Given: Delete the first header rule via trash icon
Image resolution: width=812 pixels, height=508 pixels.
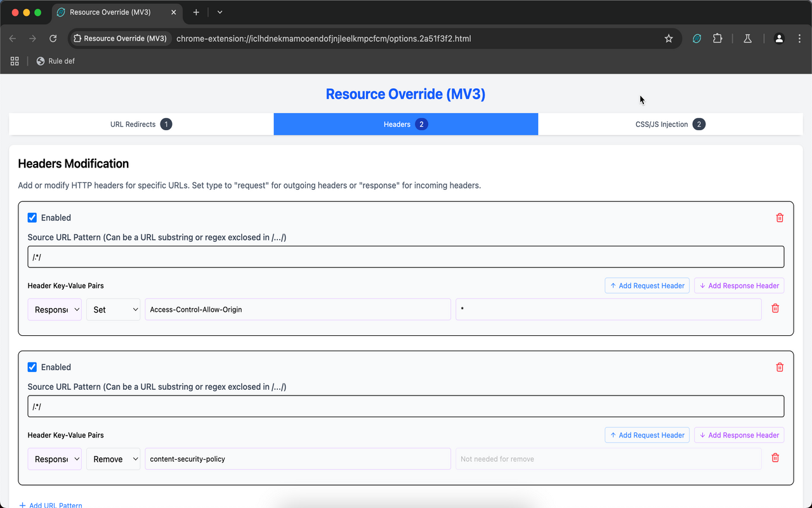Looking at the screenshot, I should (x=780, y=217).
